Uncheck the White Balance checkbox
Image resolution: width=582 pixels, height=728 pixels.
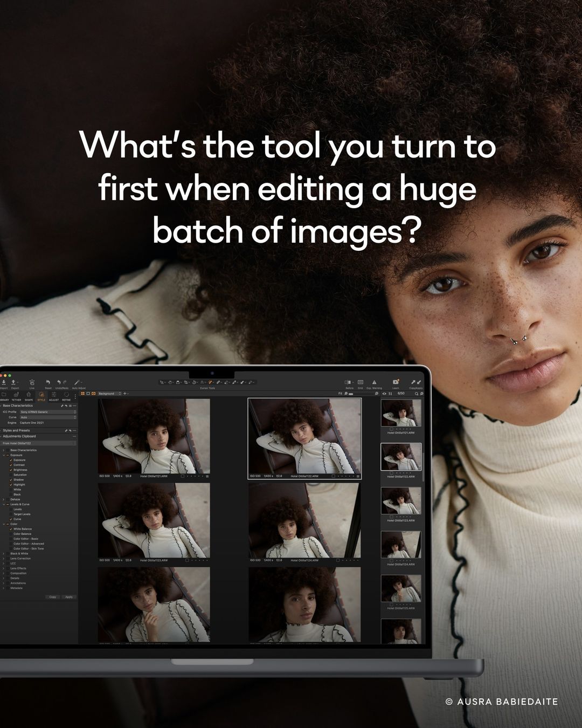pyautogui.click(x=11, y=529)
